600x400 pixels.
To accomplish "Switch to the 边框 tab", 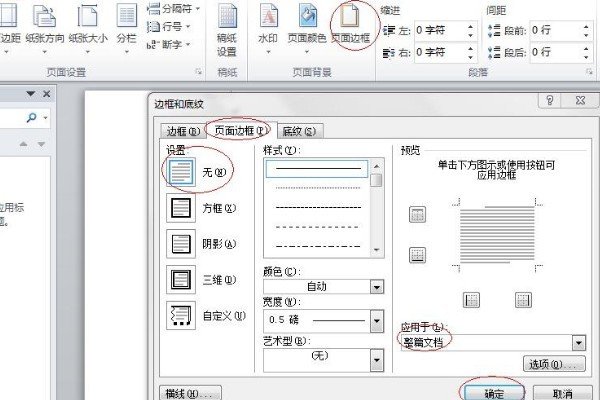I will tap(183, 131).
